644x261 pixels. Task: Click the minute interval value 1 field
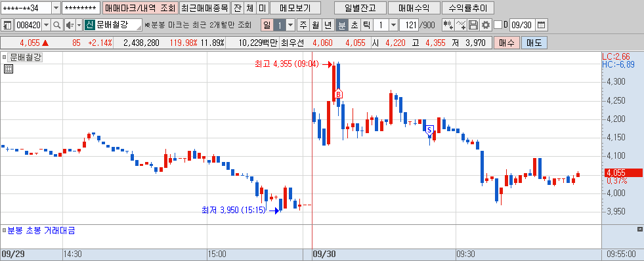[x=381, y=26]
